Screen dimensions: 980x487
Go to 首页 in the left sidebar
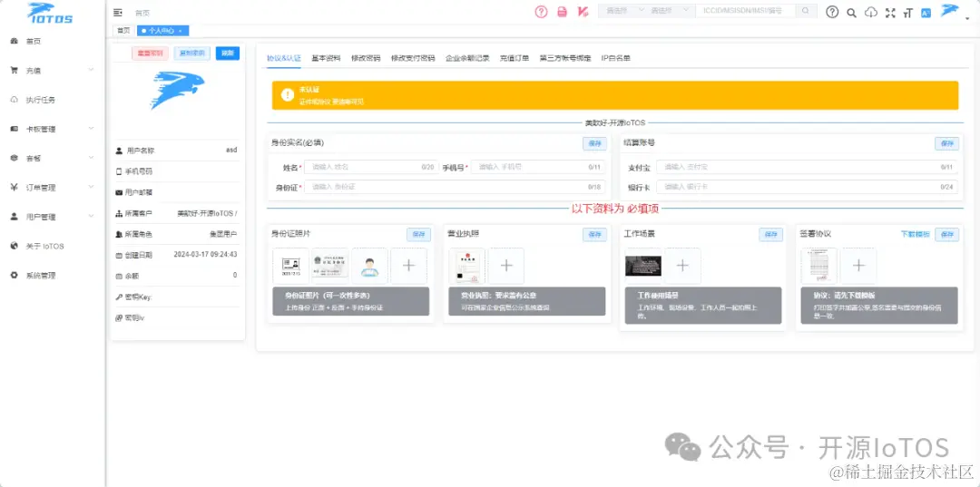point(53,41)
